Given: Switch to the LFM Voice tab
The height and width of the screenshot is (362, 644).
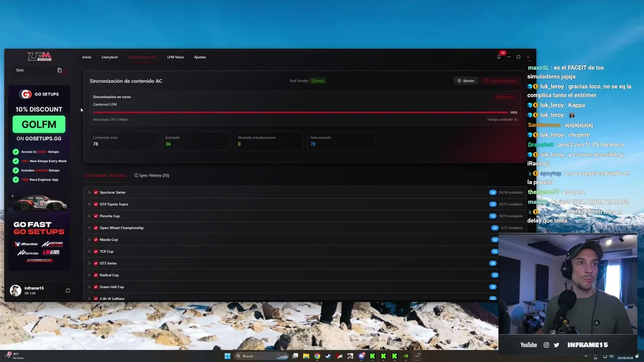Looking at the screenshot, I should pos(176,57).
